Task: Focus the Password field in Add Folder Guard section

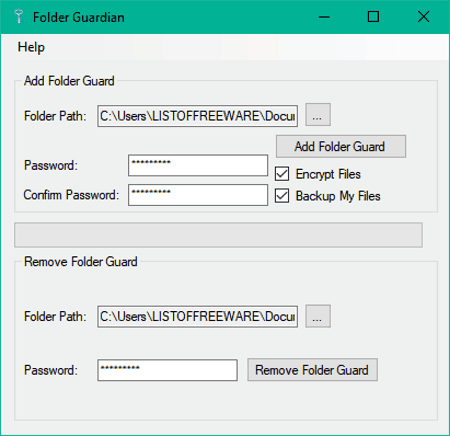Action: [198, 165]
